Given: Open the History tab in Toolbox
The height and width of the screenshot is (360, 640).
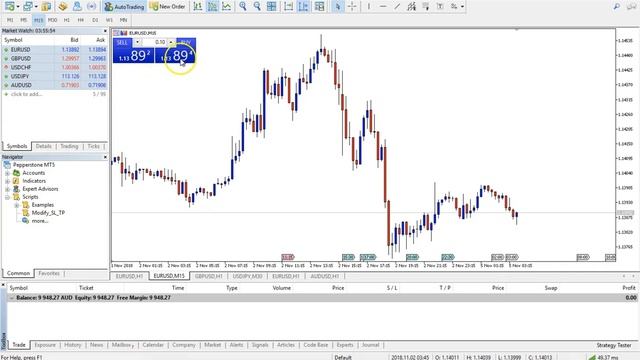Looking at the screenshot, I should pyautogui.click(x=73, y=345).
